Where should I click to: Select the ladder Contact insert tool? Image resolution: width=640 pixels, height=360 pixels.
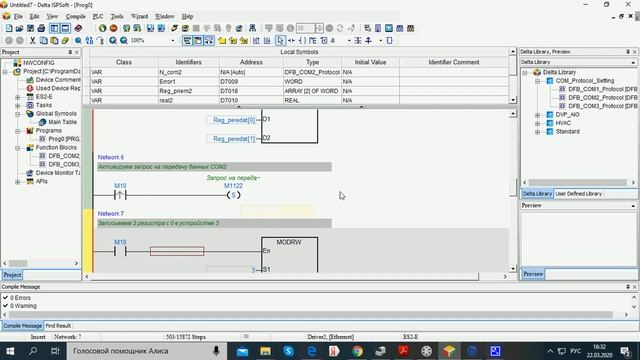coord(291,40)
